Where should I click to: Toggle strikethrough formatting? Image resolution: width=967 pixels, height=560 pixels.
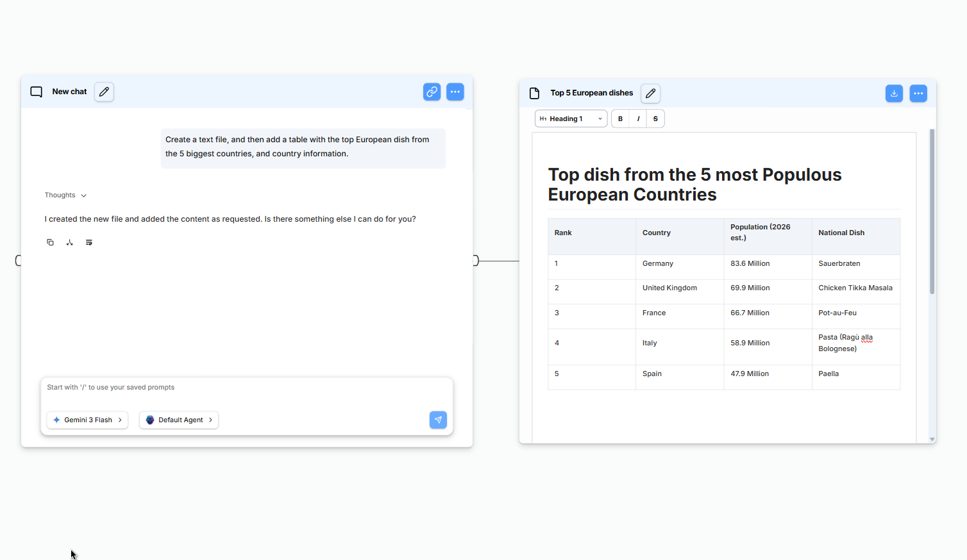[655, 118]
